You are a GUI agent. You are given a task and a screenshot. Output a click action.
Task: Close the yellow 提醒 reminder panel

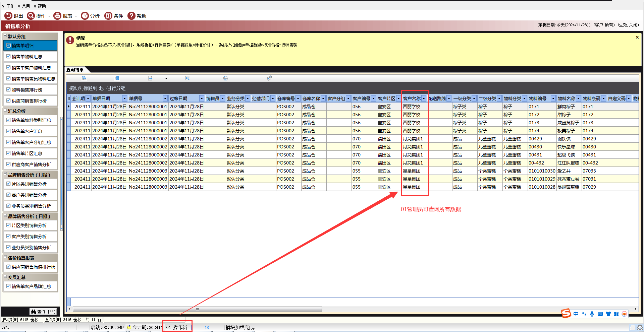pyautogui.click(x=637, y=37)
